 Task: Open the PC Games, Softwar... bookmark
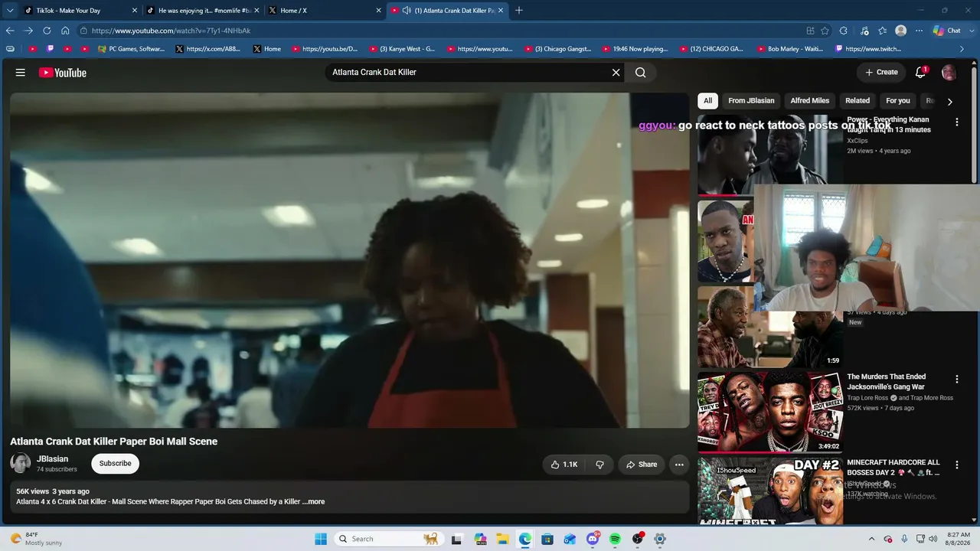point(131,49)
